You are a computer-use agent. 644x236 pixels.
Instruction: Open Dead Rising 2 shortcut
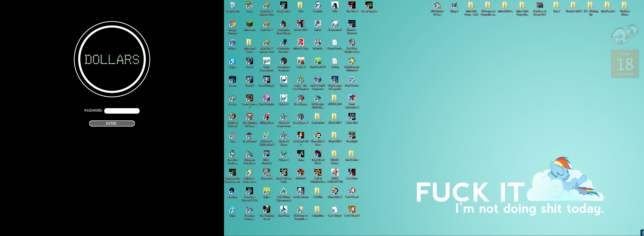[266, 81]
